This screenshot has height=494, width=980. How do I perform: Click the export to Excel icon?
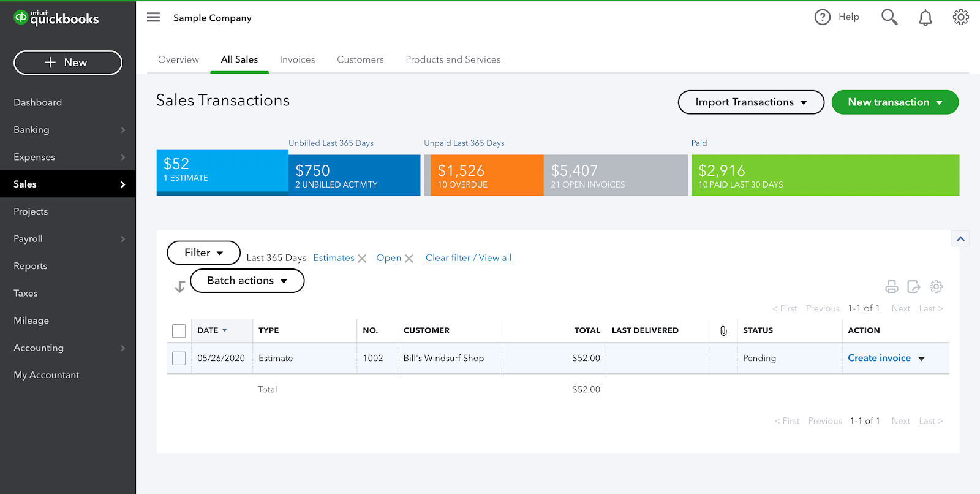click(x=914, y=286)
